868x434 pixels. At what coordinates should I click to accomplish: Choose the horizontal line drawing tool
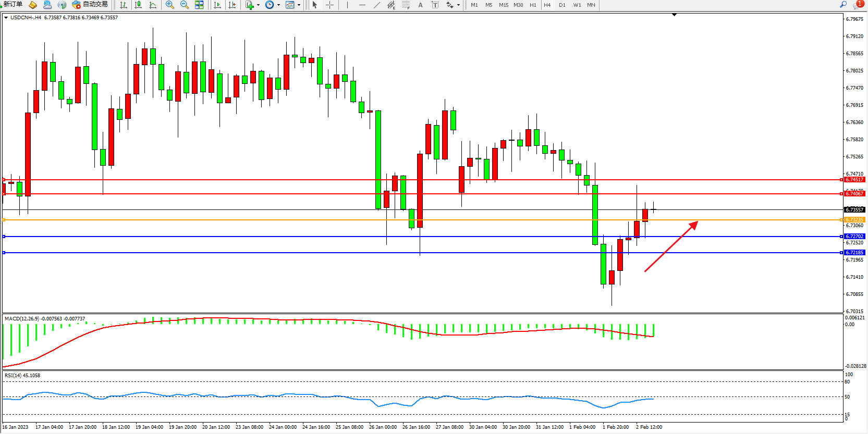362,5
